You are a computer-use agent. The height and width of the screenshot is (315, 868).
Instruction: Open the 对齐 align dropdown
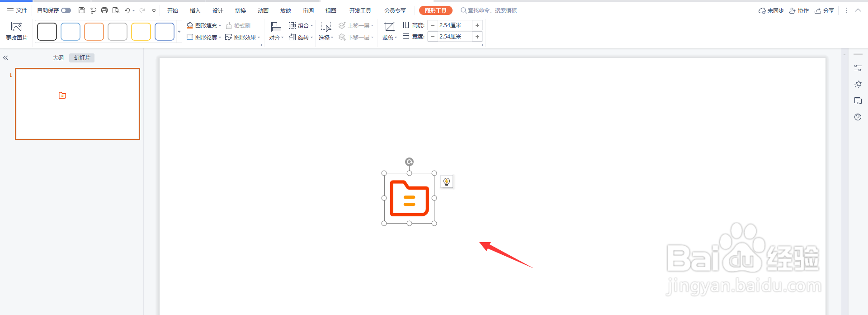pyautogui.click(x=276, y=31)
